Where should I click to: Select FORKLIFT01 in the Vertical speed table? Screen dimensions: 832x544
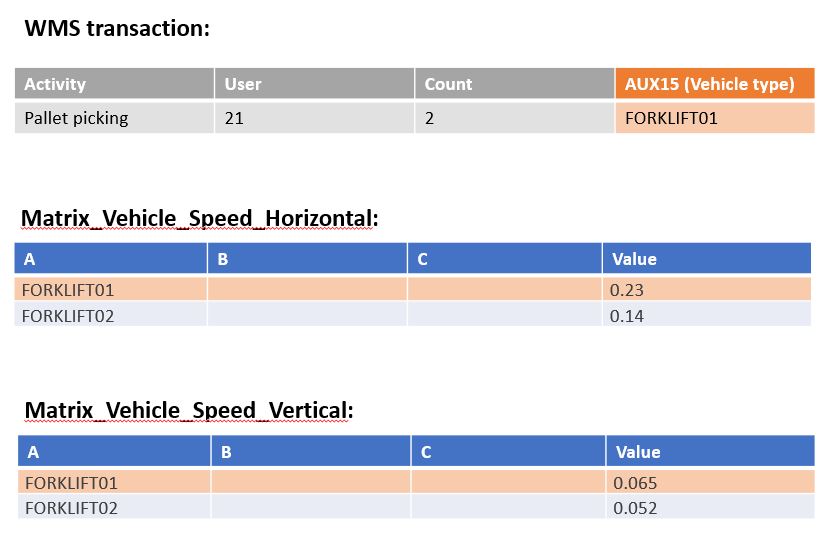71,483
